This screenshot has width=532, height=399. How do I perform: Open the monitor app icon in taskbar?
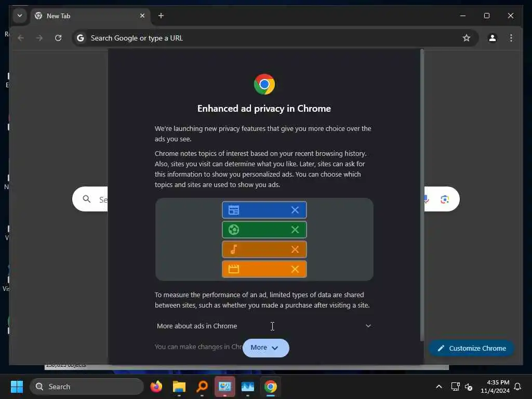click(x=224, y=387)
